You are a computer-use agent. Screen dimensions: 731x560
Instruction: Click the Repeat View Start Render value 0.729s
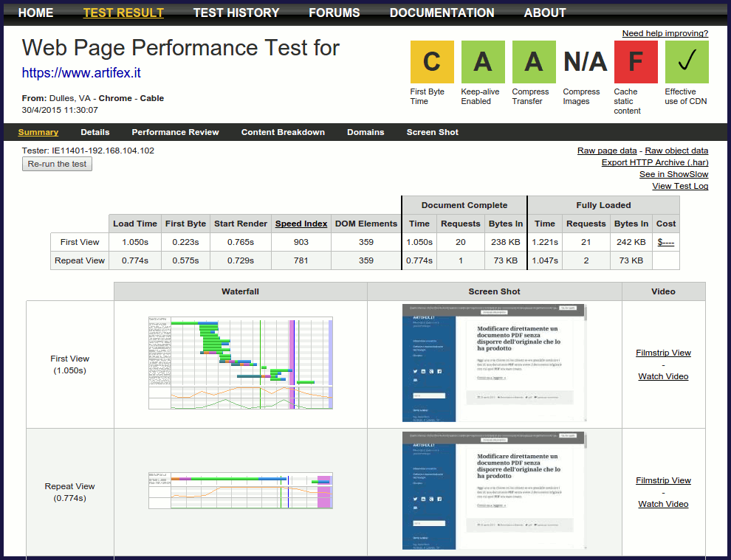(x=241, y=260)
